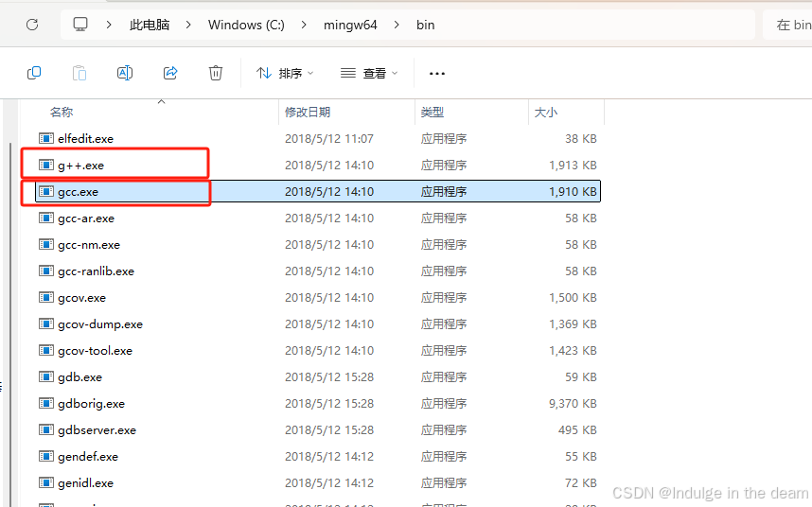Click the genidl.exe file icon
Image resolution: width=812 pixels, height=507 pixels.
46,482
